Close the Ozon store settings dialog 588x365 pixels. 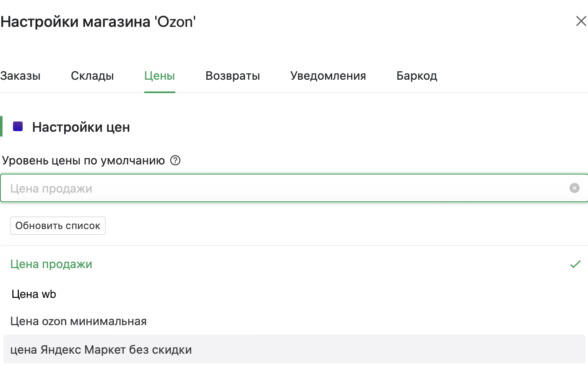(x=581, y=21)
